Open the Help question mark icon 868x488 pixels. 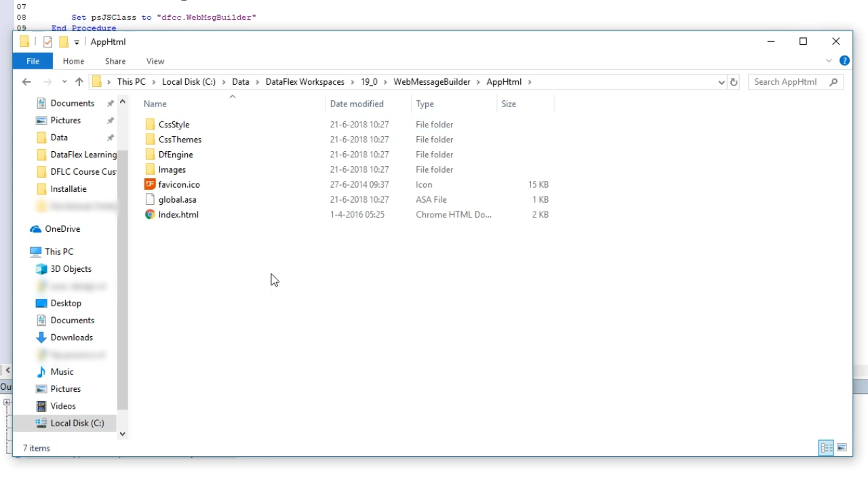pyautogui.click(x=844, y=61)
